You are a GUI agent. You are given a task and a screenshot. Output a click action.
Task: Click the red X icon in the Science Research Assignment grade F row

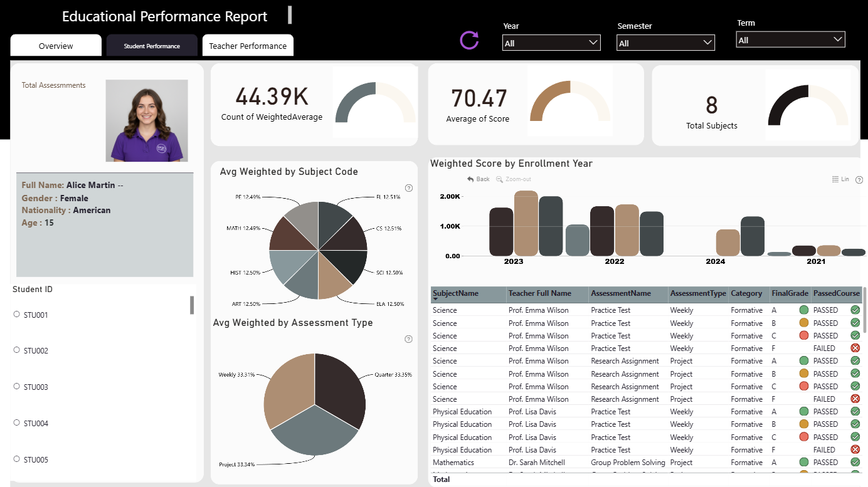tap(855, 399)
